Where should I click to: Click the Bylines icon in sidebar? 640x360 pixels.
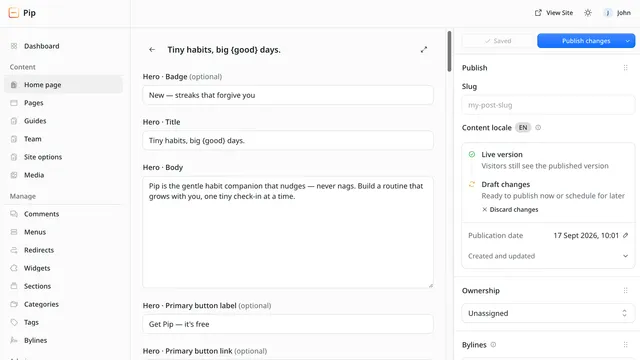point(14,340)
